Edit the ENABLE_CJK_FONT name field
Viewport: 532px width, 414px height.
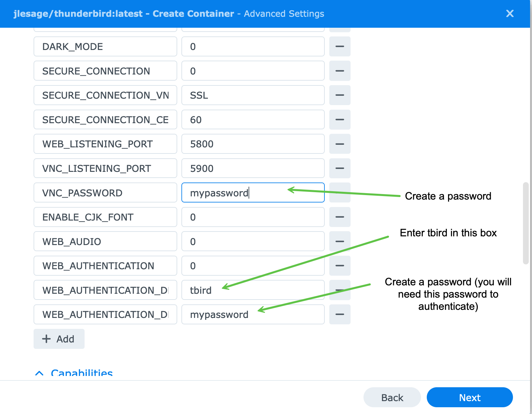(x=105, y=217)
